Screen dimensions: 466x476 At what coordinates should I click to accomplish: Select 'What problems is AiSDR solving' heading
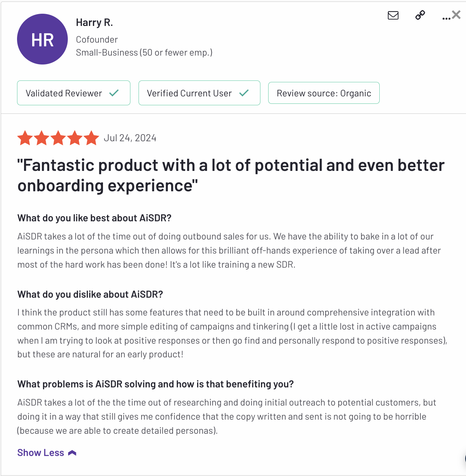(x=155, y=384)
